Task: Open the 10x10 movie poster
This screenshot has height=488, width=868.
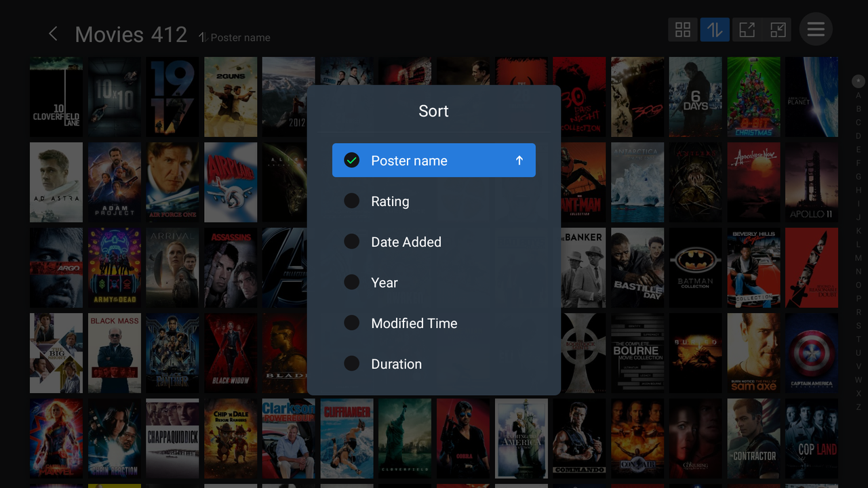Action: [115, 97]
